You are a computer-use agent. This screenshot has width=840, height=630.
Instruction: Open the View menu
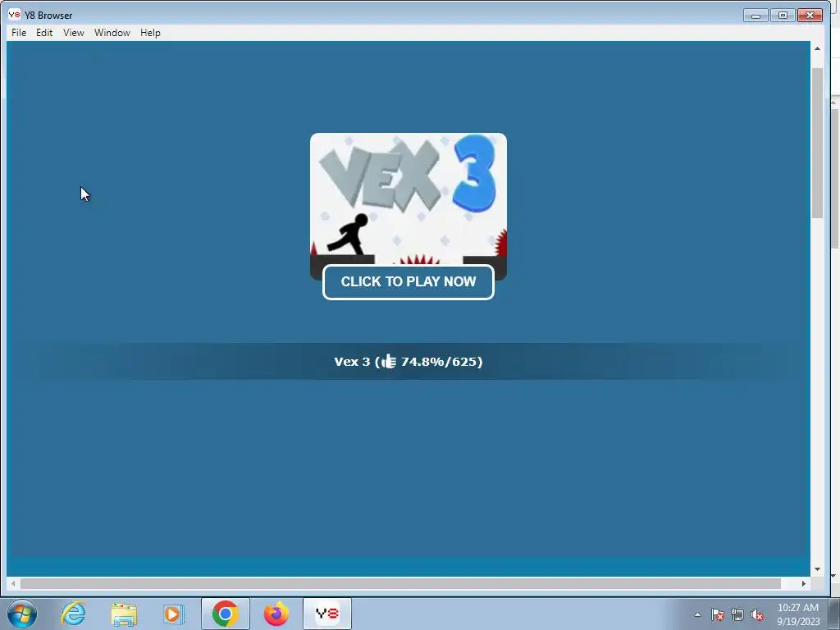pos(73,33)
